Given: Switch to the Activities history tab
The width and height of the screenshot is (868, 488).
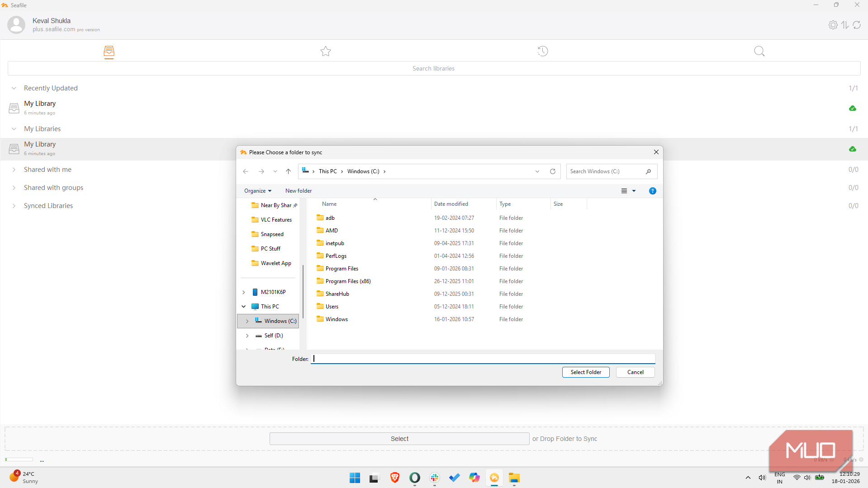Looking at the screenshot, I should coord(543,51).
